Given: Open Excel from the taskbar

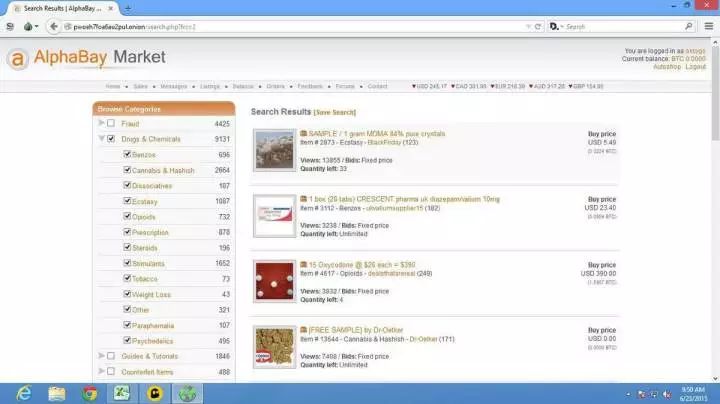Looking at the screenshot, I should 123,393.
